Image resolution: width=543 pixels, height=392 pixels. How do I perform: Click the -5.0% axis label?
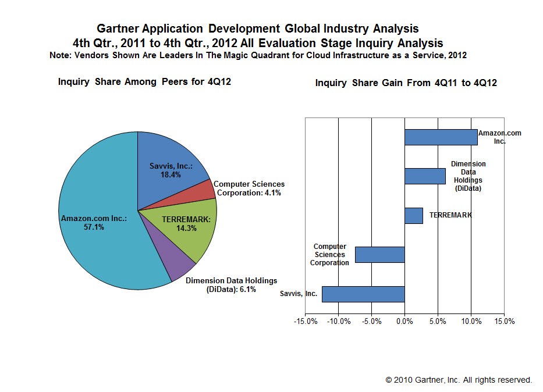point(371,322)
